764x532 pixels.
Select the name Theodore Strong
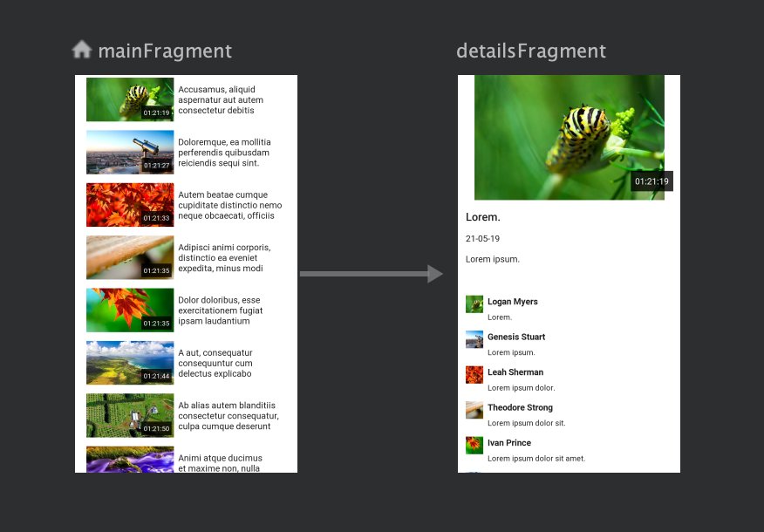point(521,407)
